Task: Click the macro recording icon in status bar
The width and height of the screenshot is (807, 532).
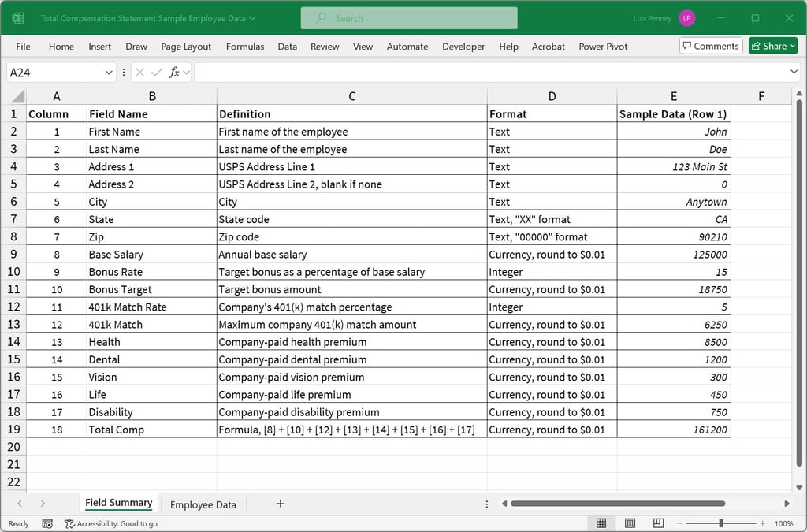Action: click(x=46, y=523)
